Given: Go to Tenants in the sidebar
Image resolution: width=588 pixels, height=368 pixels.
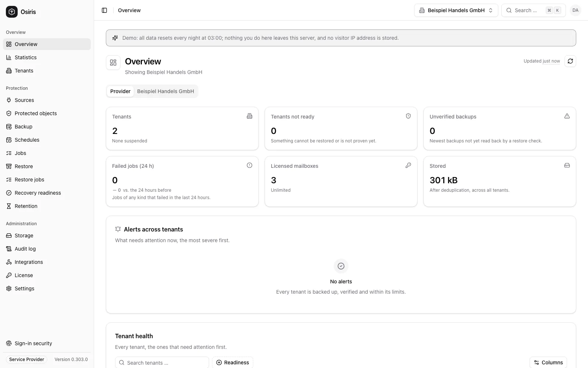Looking at the screenshot, I should pos(47,71).
